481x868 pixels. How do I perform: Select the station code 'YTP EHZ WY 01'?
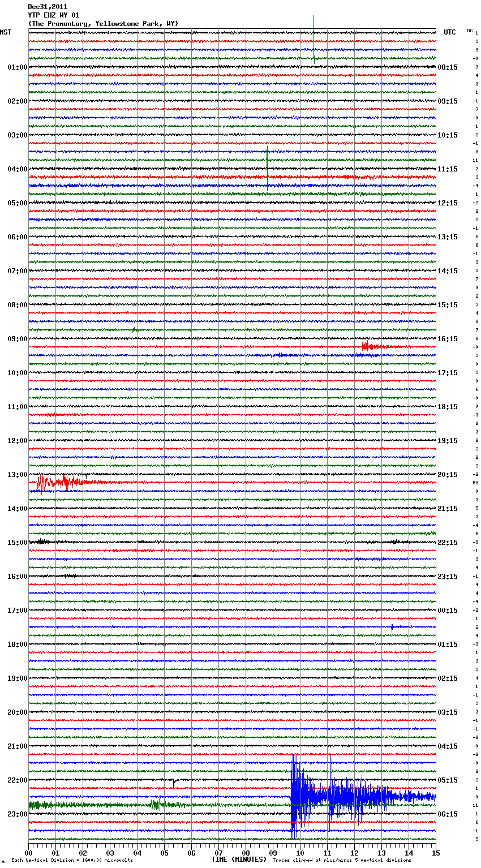(54, 15)
